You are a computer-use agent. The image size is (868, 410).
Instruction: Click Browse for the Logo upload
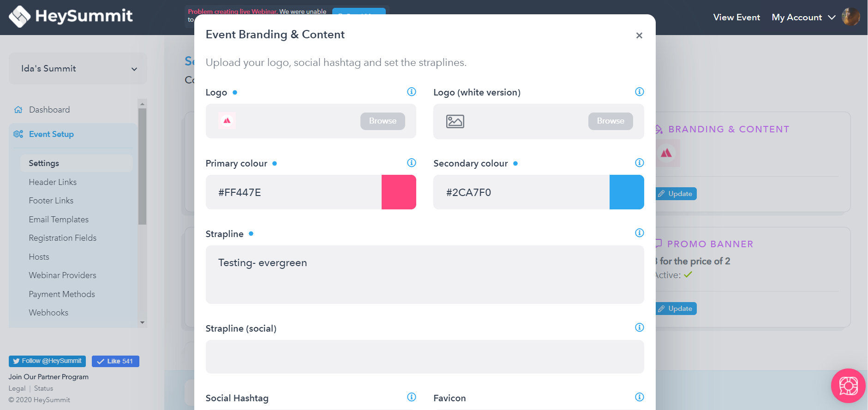click(x=383, y=121)
